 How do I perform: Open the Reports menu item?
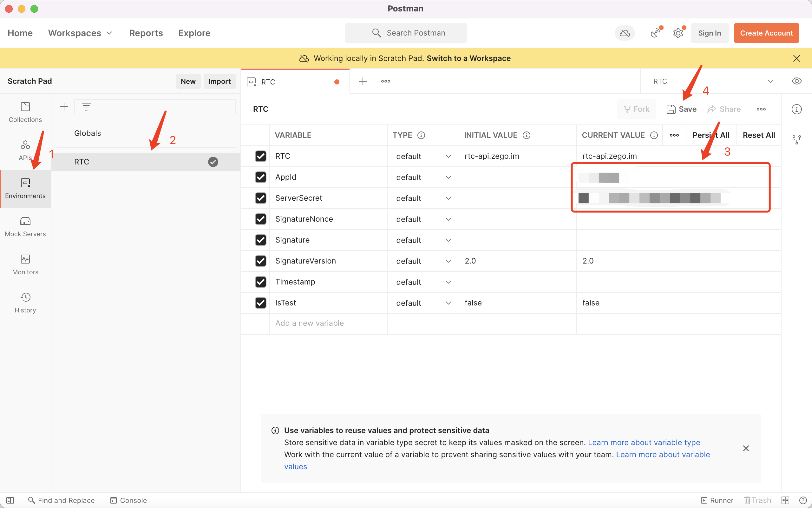coord(146,33)
